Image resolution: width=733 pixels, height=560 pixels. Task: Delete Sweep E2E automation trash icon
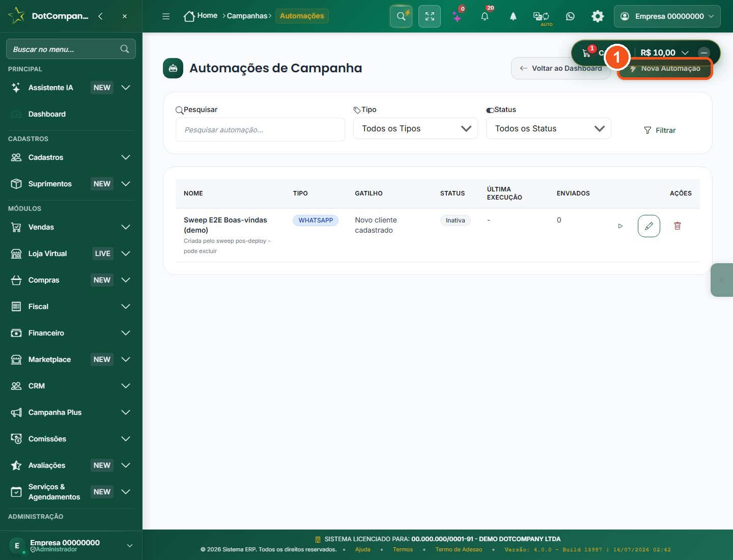coord(678,226)
